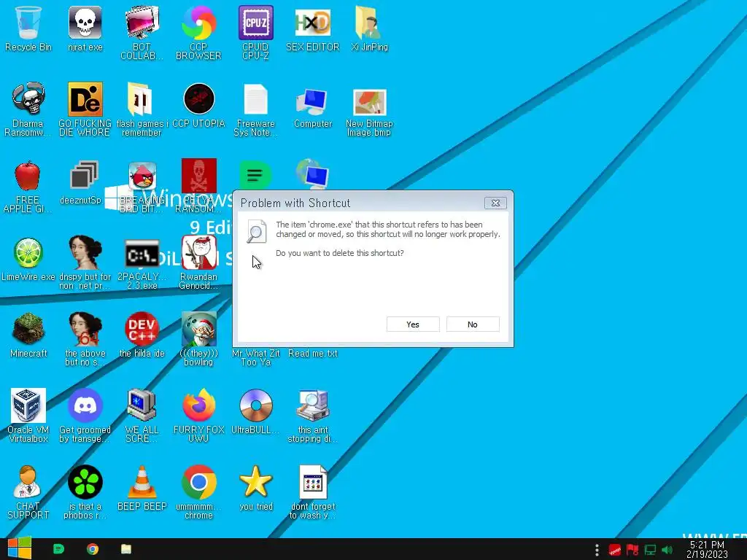Image resolution: width=747 pixels, height=560 pixels.
Task: Select the nirat.exe skull icon
Action: point(85,23)
